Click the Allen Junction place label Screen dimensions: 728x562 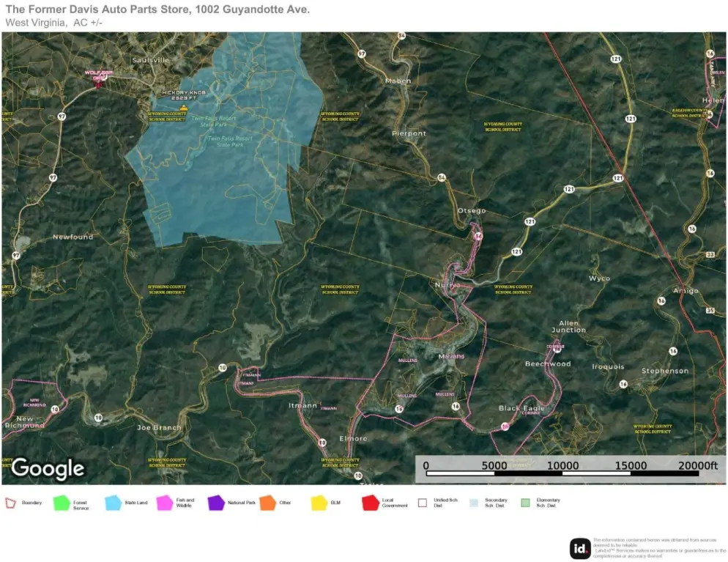(x=568, y=326)
